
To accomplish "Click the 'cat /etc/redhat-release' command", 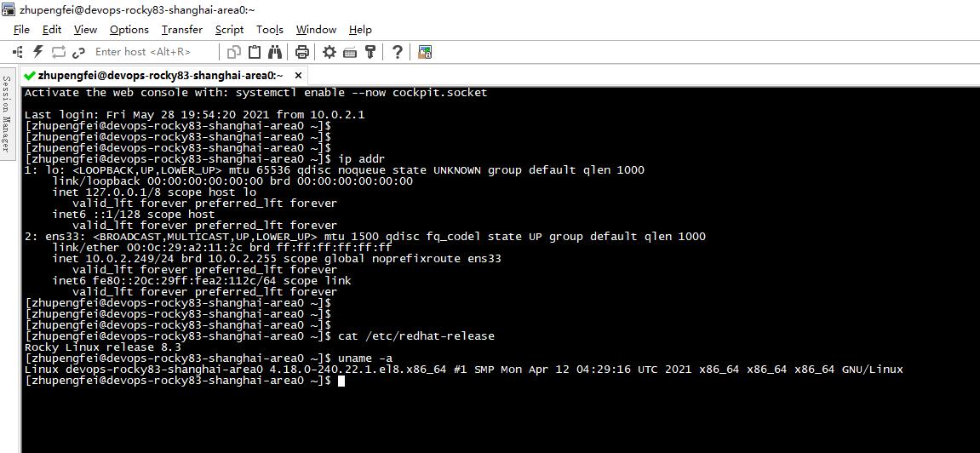I will tap(416, 336).
